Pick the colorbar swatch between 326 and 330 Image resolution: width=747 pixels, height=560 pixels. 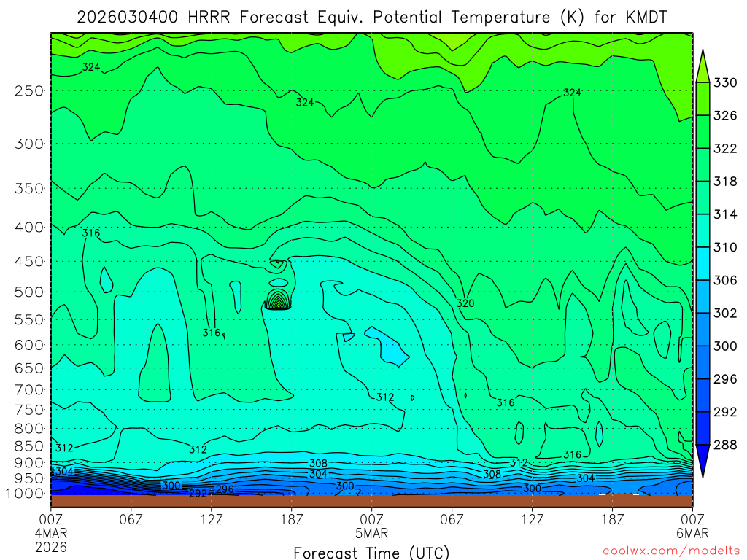pos(703,99)
